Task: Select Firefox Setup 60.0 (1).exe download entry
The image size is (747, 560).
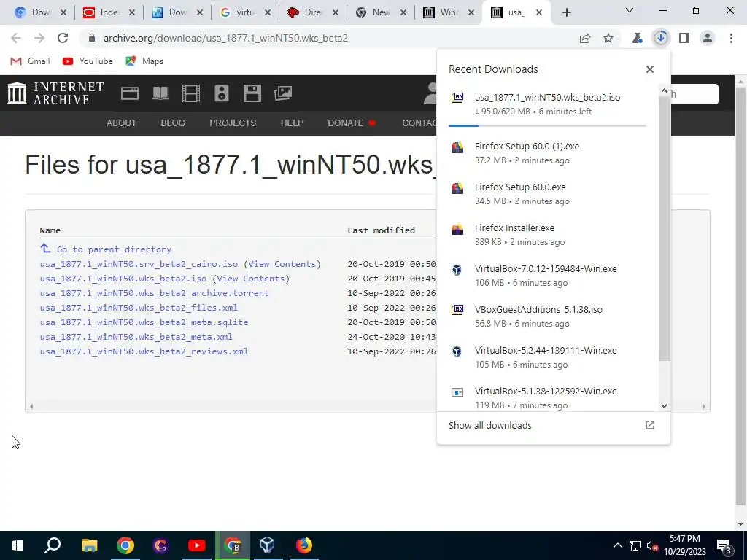Action: (x=547, y=153)
